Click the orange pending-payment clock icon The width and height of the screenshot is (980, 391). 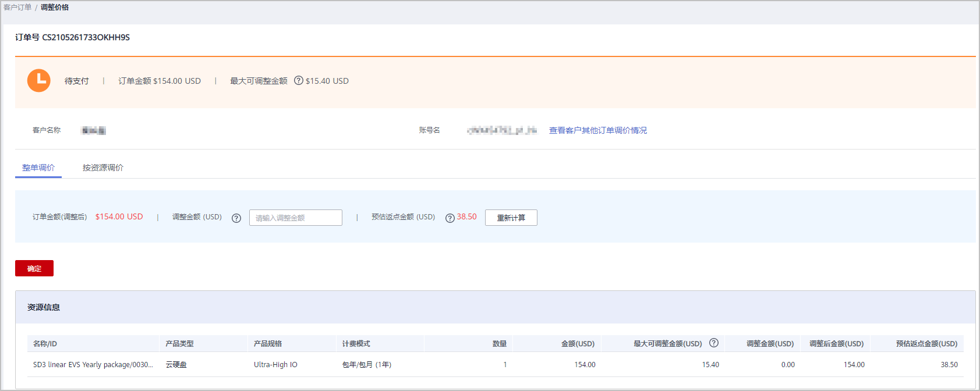(39, 81)
